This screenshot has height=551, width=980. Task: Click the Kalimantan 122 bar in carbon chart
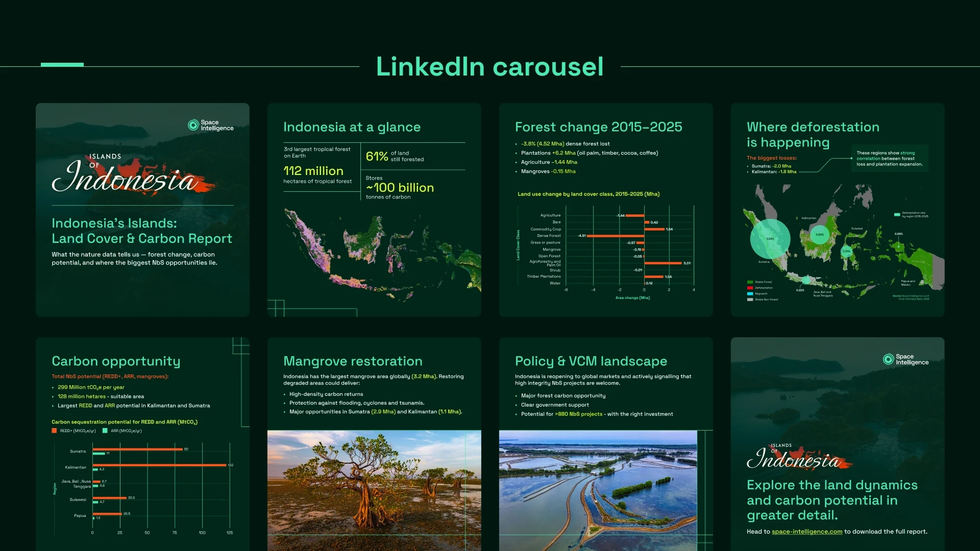tap(159, 465)
